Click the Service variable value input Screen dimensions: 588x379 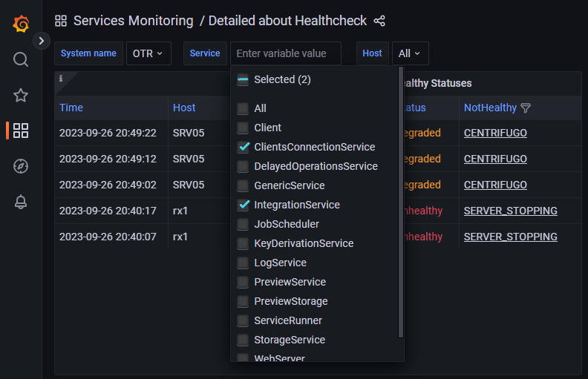tap(286, 53)
